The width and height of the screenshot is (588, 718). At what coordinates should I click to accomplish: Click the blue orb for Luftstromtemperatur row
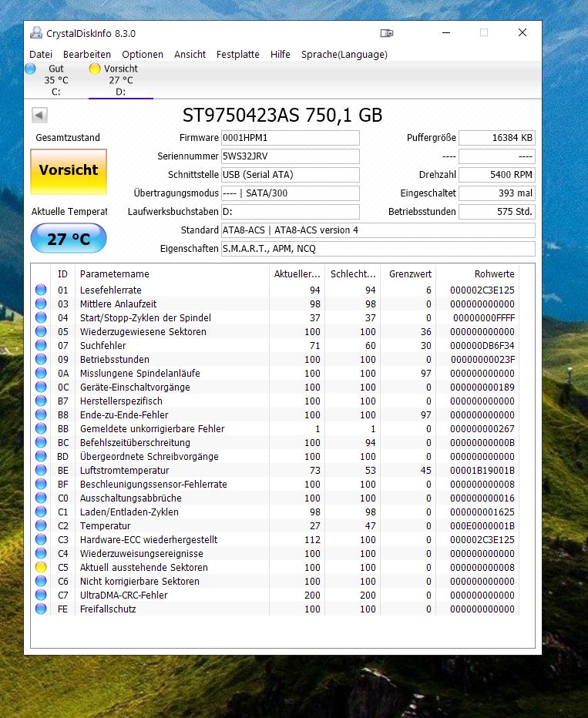41,470
